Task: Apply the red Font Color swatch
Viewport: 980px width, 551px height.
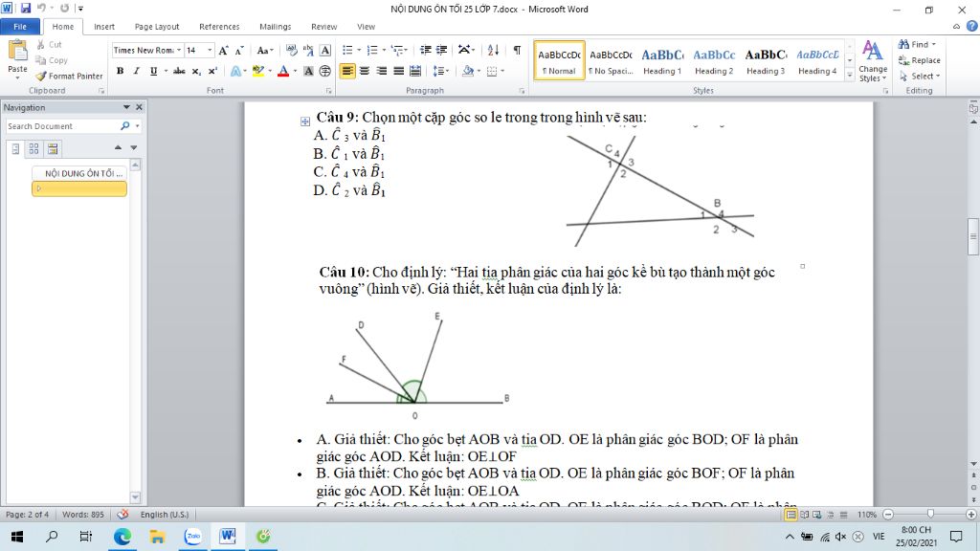Action: (283, 71)
